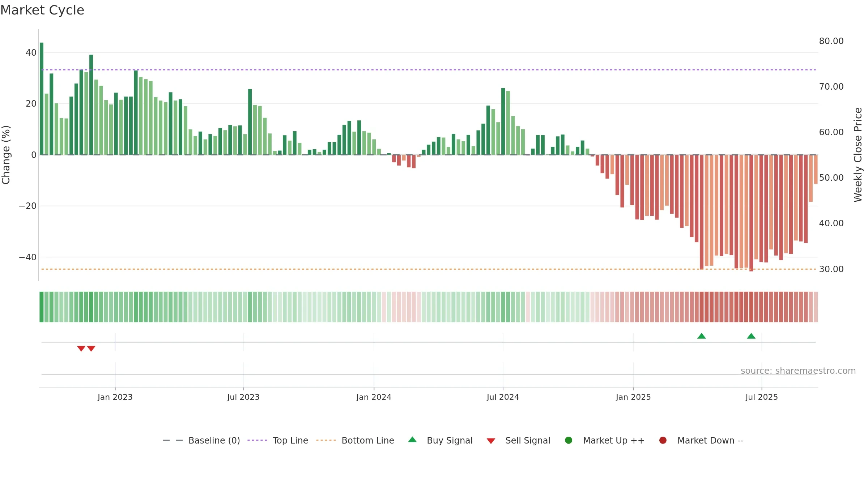Click the lowest red bar before Jul 2025

click(x=751, y=213)
